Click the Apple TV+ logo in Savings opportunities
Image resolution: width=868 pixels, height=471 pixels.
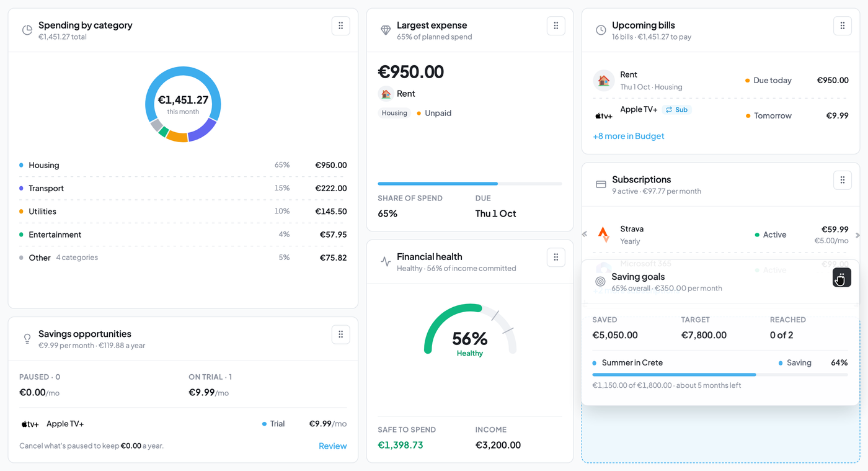(30, 424)
